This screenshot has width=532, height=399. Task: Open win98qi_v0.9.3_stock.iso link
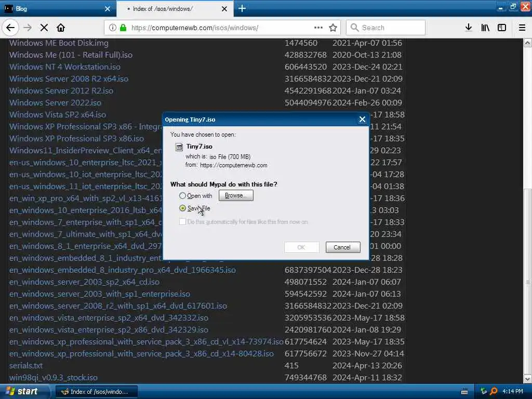pyautogui.click(x=54, y=378)
